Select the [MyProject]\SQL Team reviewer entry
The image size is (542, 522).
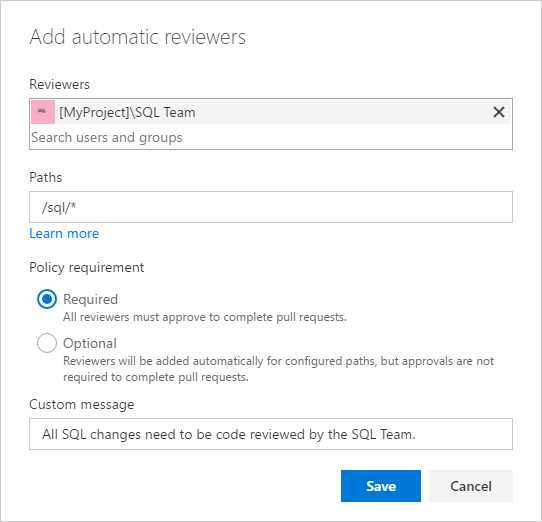[x=271, y=112]
